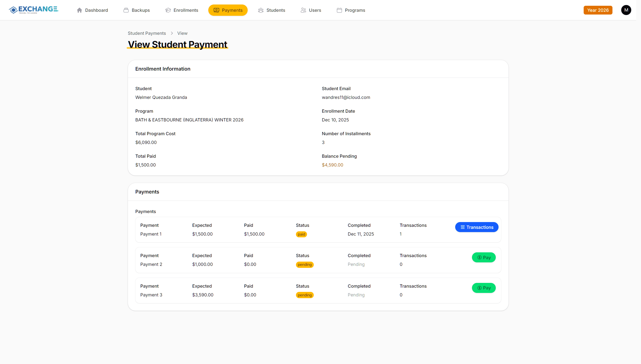The image size is (641, 364).
Task: Go to the Students menu item
Action: [x=275, y=10]
